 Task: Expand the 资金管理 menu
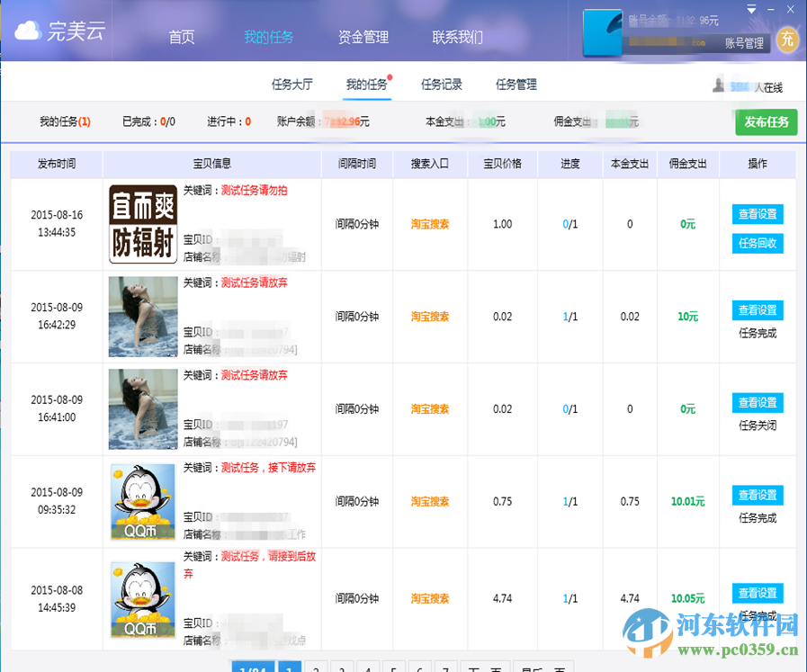click(363, 38)
